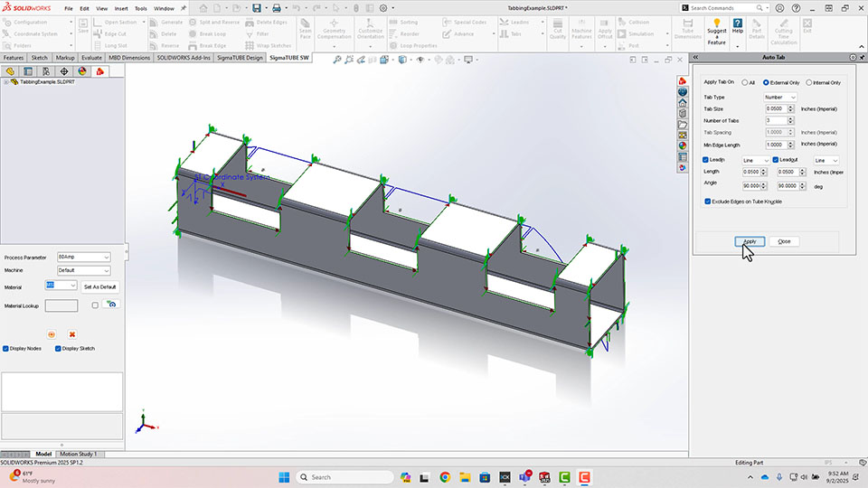Open the Process Parameter 80Amp dropdown
This screenshot has height=488, width=868.
pos(83,258)
